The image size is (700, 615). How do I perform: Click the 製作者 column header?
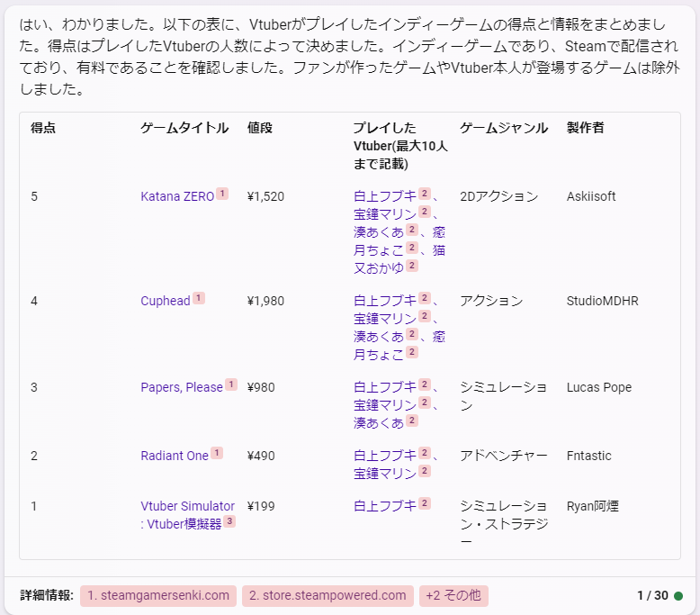pyautogui.click(x=585, y=128)
